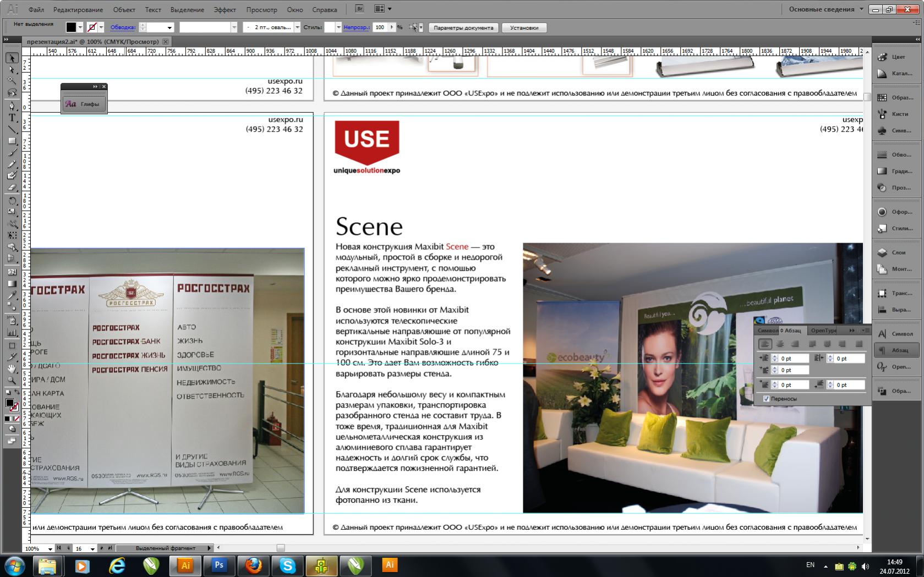This screenshot has width=924, height=577.
Task: Set paragraph alignment to right
Action: point(795,344)
